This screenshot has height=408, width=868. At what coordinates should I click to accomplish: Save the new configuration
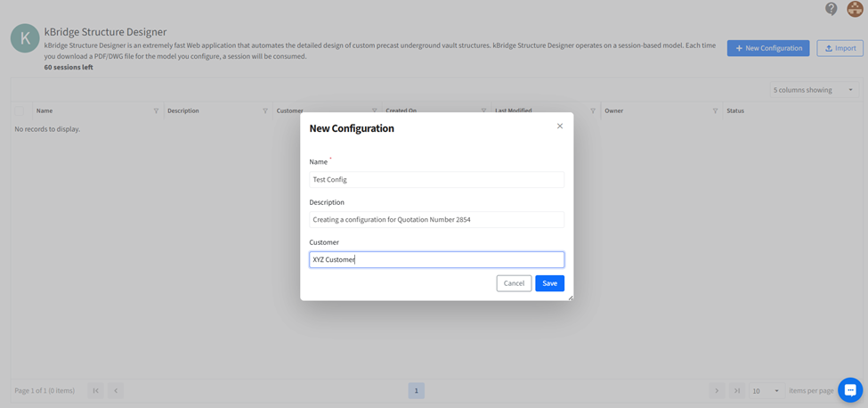549,283
